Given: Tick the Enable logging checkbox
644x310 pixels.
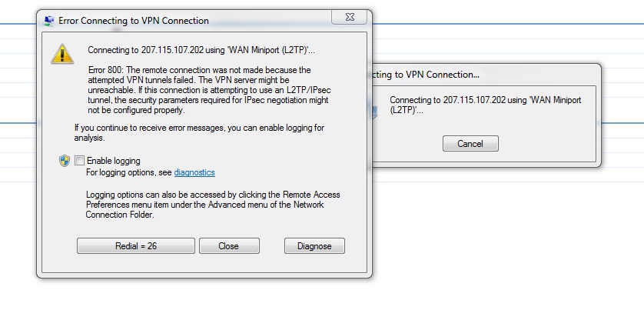Looking at the screenshot, I should tap(79, 161).
